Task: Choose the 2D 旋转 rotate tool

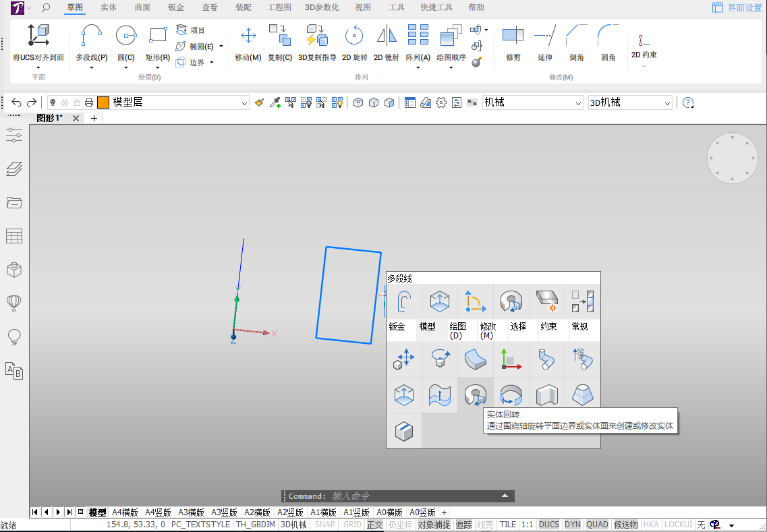Action: click(354, 36)
